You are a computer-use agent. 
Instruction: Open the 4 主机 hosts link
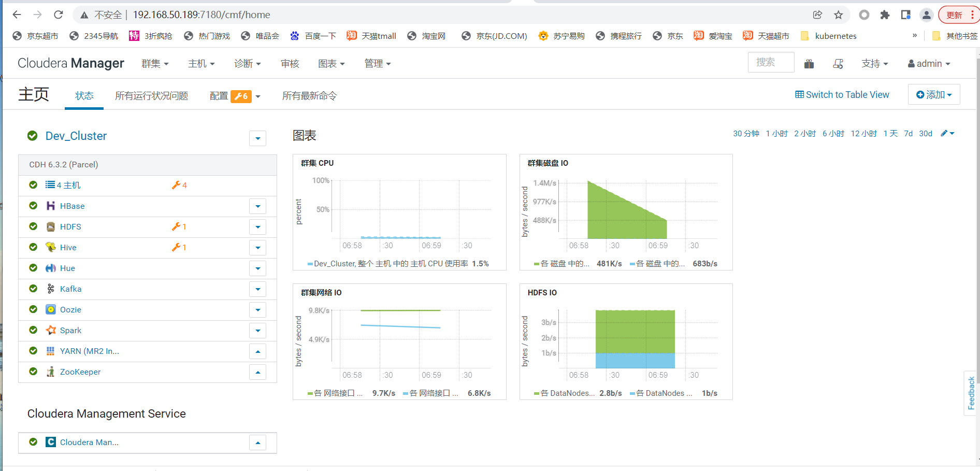68,185
